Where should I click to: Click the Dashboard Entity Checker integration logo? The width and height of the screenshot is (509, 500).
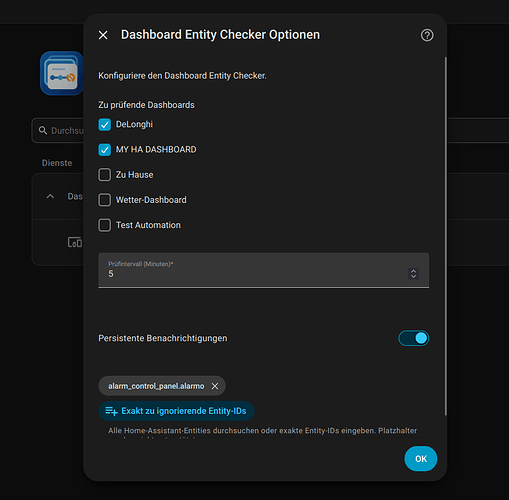pyautogui.click(x=62, y=73)
